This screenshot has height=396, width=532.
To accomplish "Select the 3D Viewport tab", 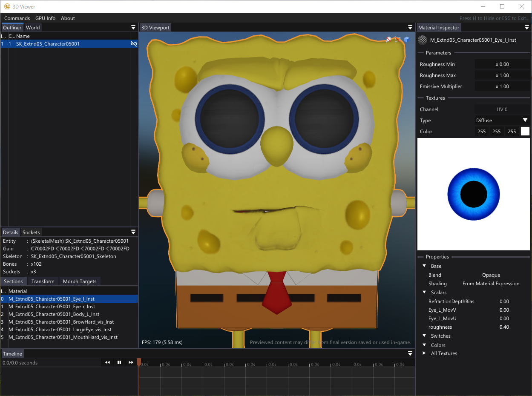I will point(155,28).
